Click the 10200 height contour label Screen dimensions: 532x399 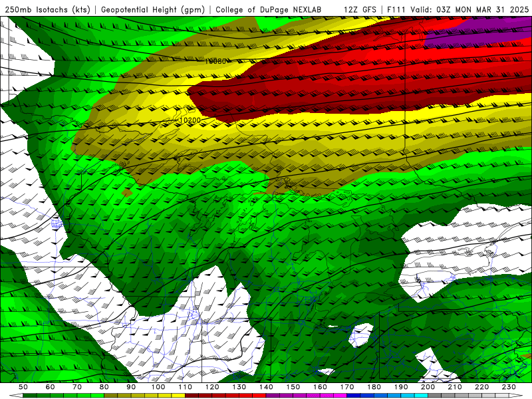pos(190,120)
